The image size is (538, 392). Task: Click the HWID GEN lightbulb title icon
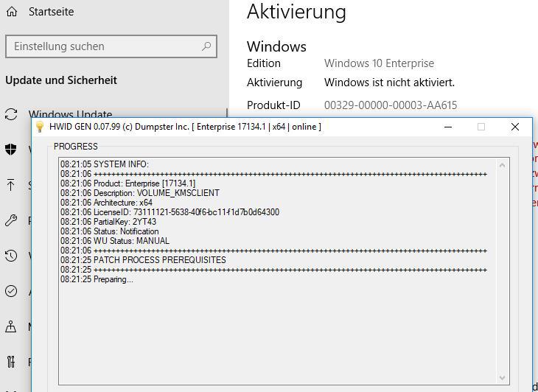[40, 127]
